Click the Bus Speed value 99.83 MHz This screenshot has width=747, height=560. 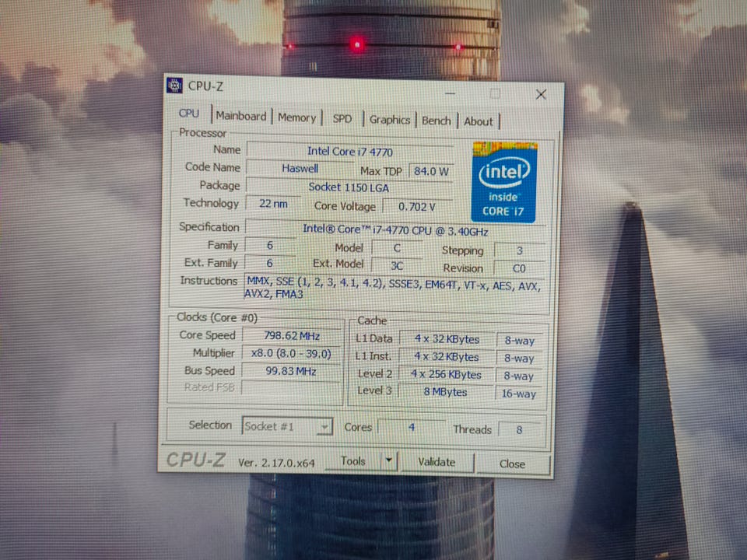(290, 371)
